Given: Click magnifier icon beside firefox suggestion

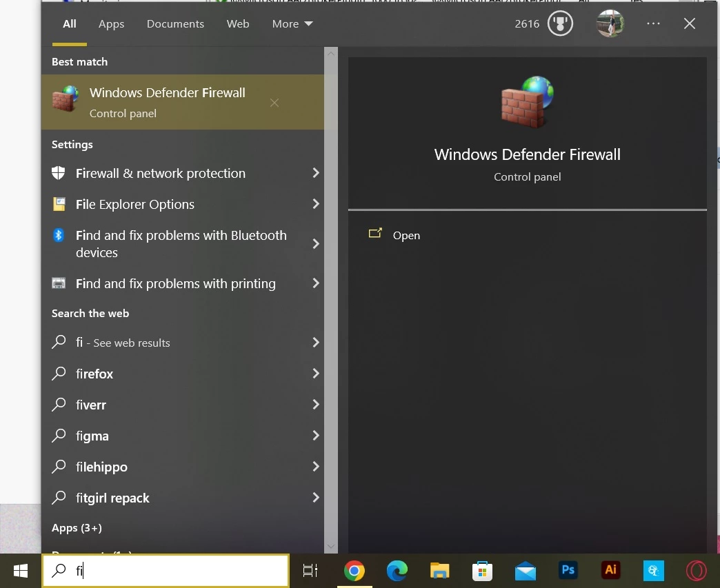Looking at the screenshot, I should pos(59,373).
